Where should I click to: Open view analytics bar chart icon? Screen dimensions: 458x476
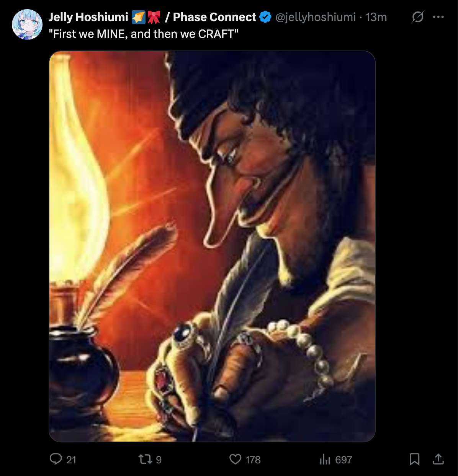click(x=325, y=459)
